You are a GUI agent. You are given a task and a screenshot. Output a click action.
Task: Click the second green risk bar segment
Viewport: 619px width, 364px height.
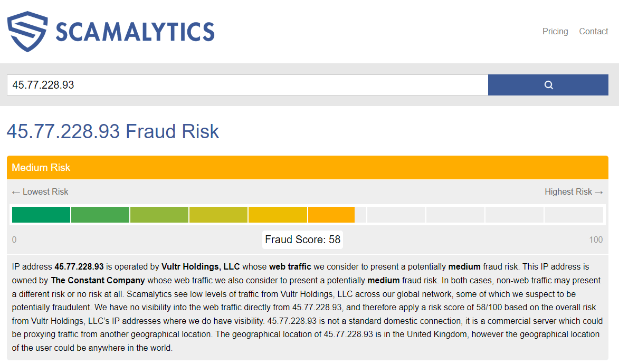(x=100, y=215)
